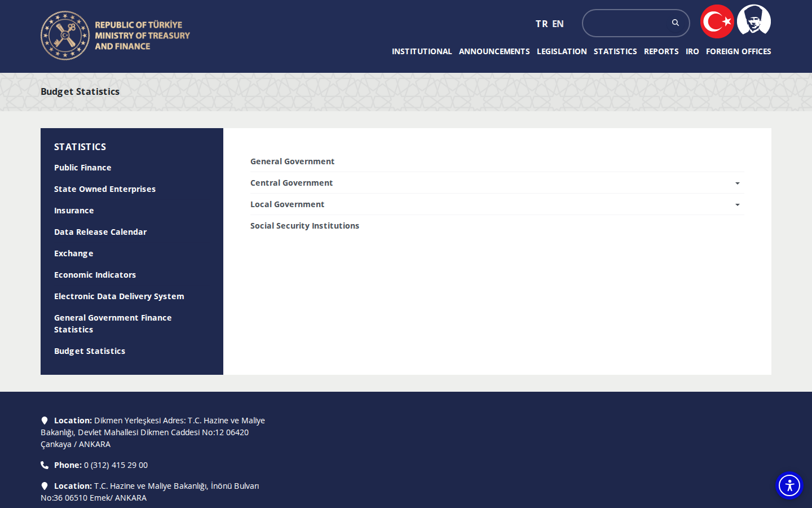Switch site language to EN
This screenshot has height=508, width=812.
coord(558,24)
